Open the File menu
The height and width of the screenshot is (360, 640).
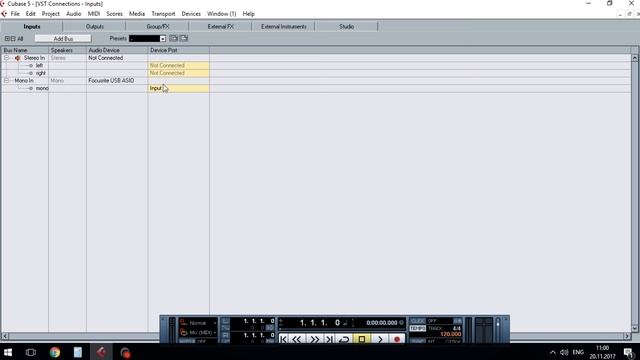15,14
